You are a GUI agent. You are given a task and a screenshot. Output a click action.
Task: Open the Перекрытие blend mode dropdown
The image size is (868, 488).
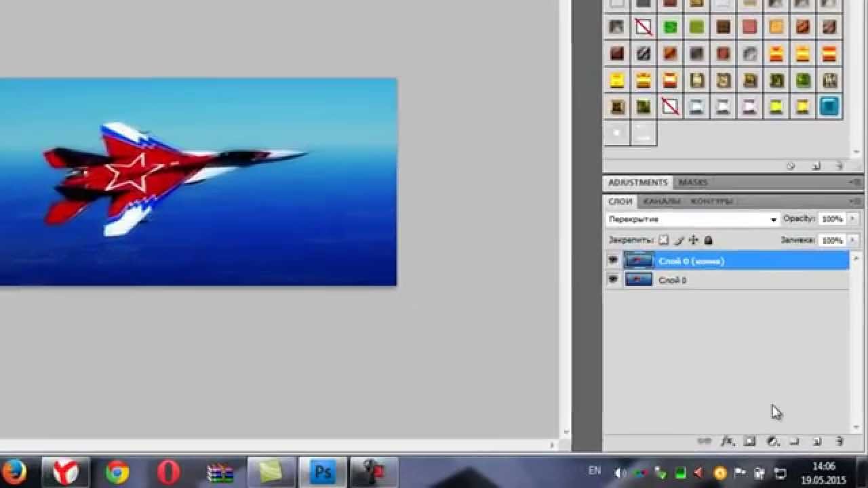click(692, 220)
